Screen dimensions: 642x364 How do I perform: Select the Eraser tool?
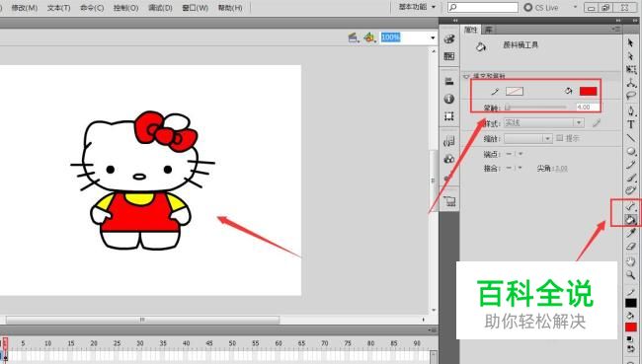point(631,247)
